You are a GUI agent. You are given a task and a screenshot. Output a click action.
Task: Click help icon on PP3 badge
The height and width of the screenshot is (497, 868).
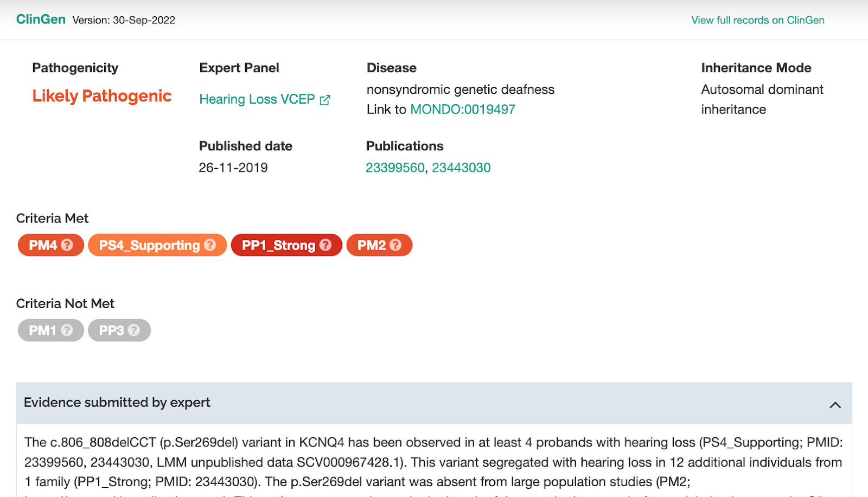134,330
